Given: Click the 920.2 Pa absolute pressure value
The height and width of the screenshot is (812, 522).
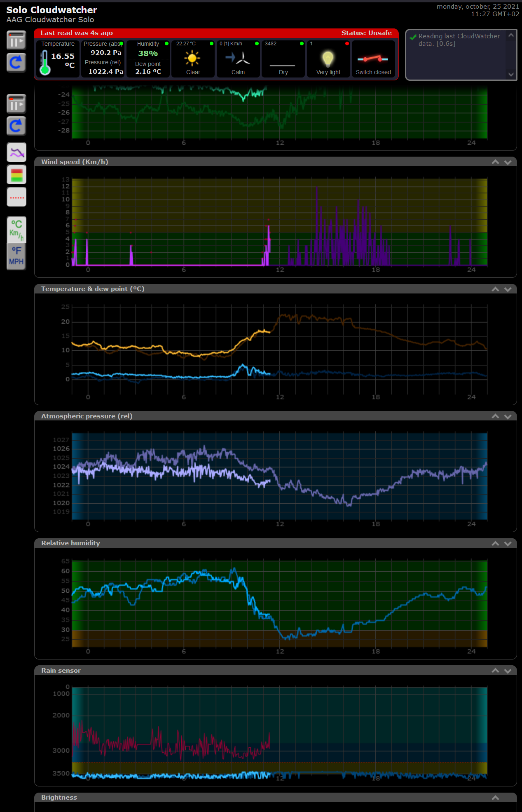Looking at the screenshot, I should click(x=106, y=53).
